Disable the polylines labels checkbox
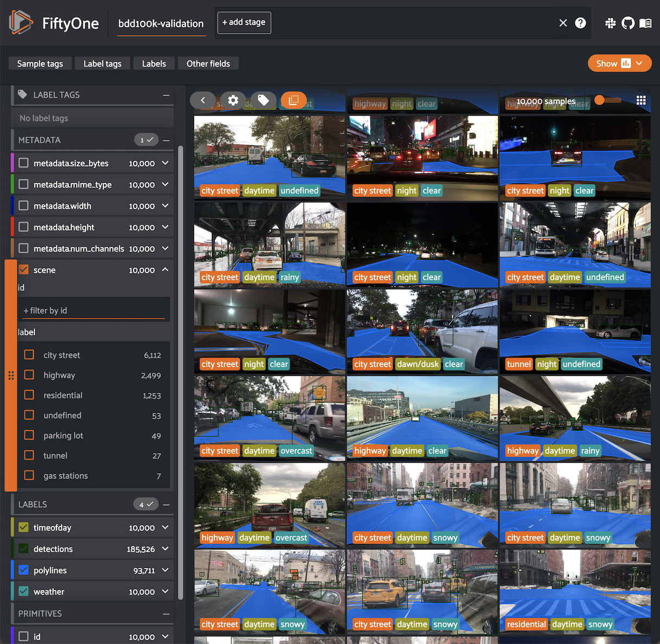Viewport: 660px width, 644px height. coord(23,570)
